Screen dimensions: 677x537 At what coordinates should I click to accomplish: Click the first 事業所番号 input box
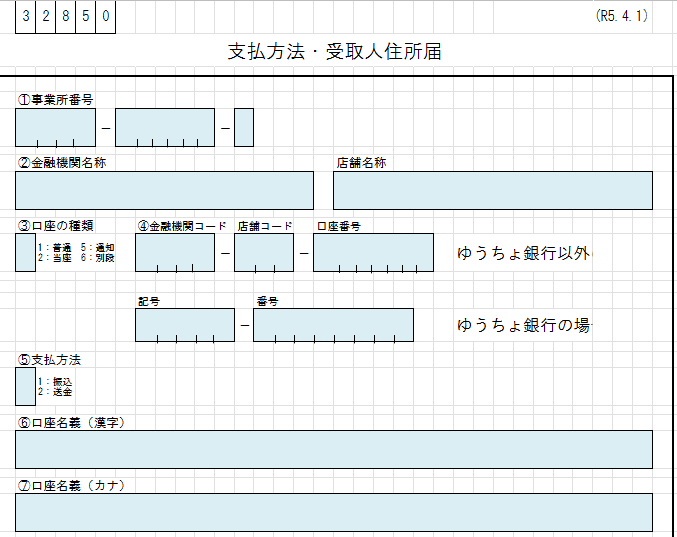(55, 127)
